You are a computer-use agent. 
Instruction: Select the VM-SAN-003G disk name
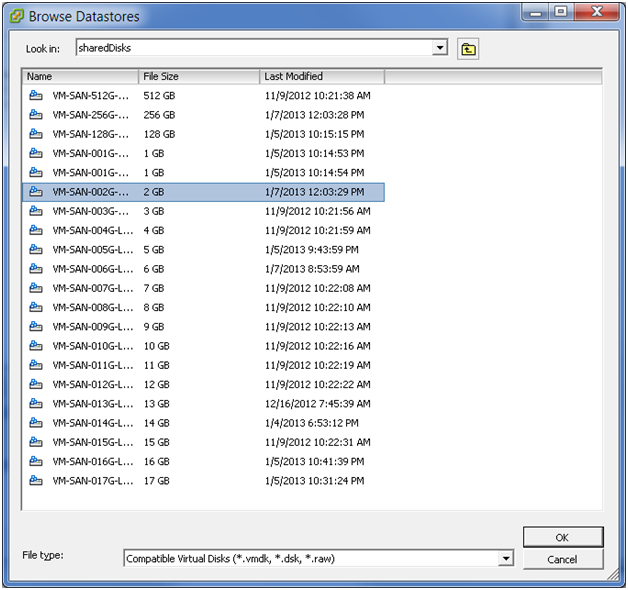(91, 211)
